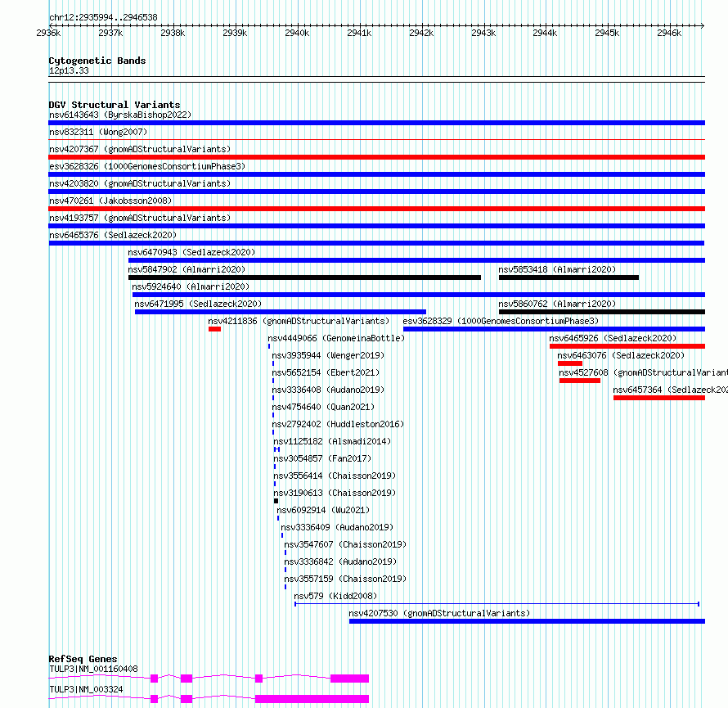The width and height of the screenshot is (728, 708).
Task: Open the nsv5860762 (Almarri2020) label
Action: coord(557,304)
